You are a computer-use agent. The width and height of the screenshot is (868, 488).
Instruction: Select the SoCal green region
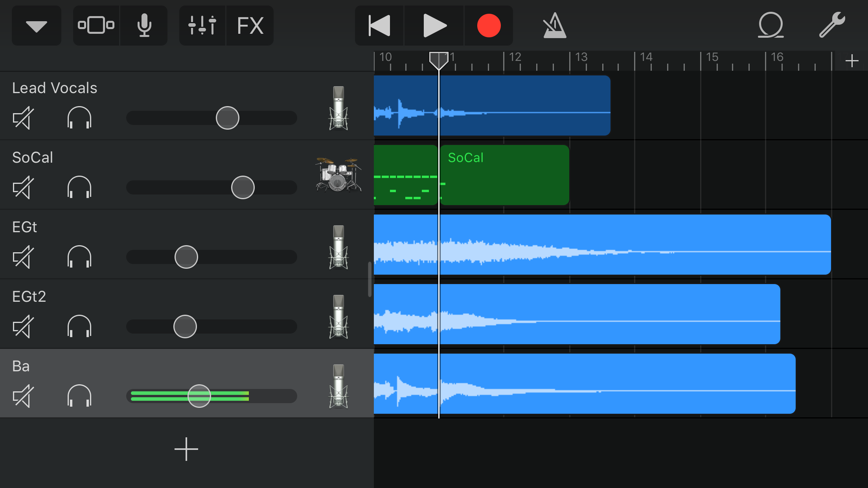coord(504,175)
